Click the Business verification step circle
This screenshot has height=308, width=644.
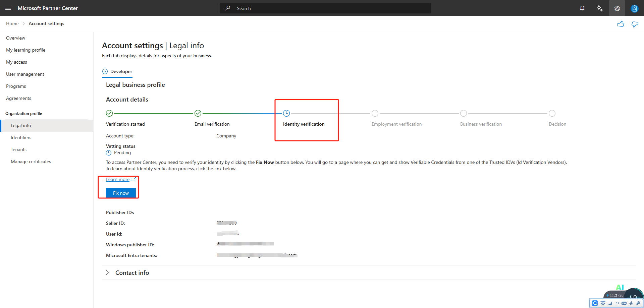464,113
